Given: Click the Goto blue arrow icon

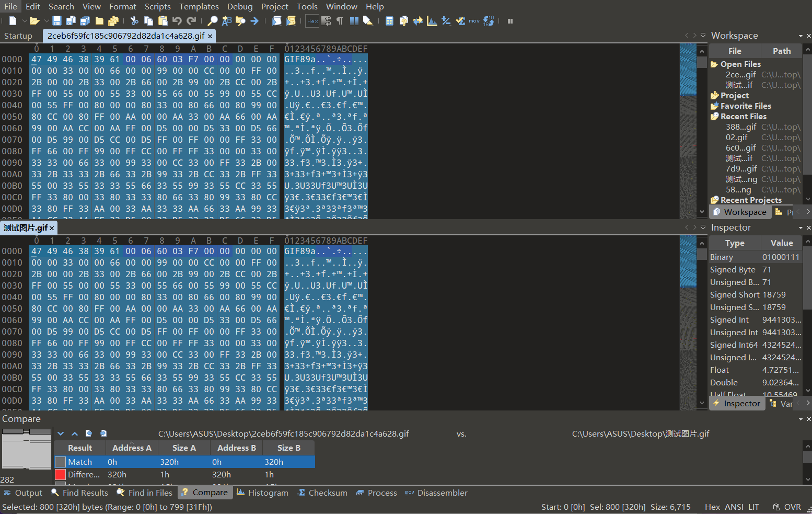Looking at the screenshot, I should [254, 21].
